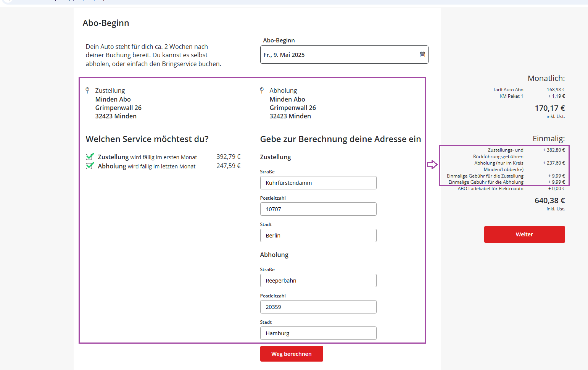588x370 pixels.
Task: Click the monthly total 170,17 €
Action: pos(549,108)
